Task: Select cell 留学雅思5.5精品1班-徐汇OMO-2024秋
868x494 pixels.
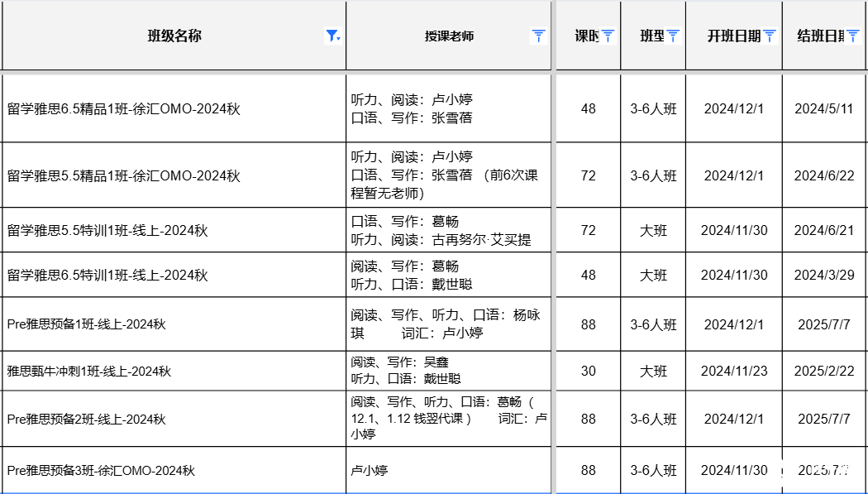Action: [x=174, y=175]
